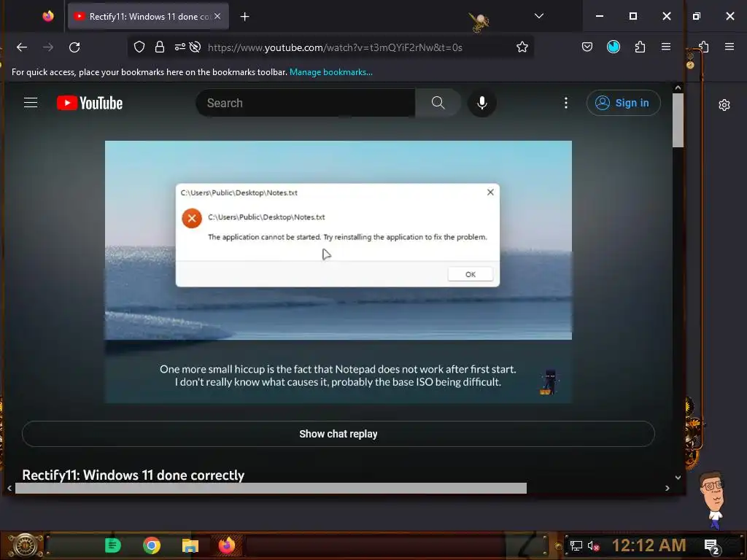Go to YouTube home via the logo
Viewport: 747px width, 560px height.
90,103
